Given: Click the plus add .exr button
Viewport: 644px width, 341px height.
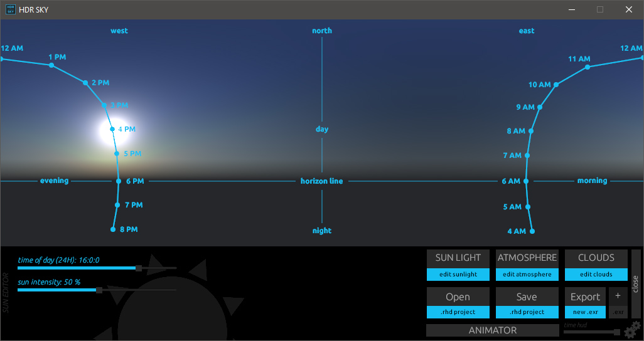Looking at the screenshot, I should click(x=618, y=296).
